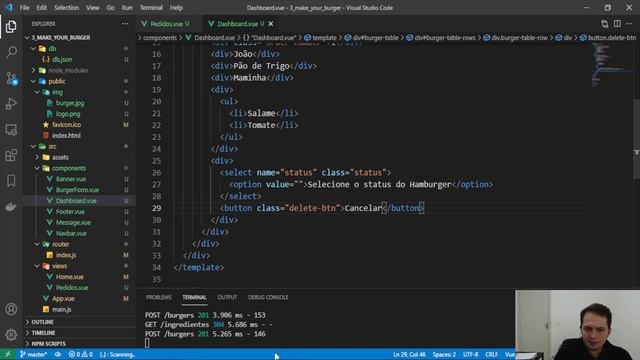
Task: Collapse the views folder
Action: coord(59,266)
